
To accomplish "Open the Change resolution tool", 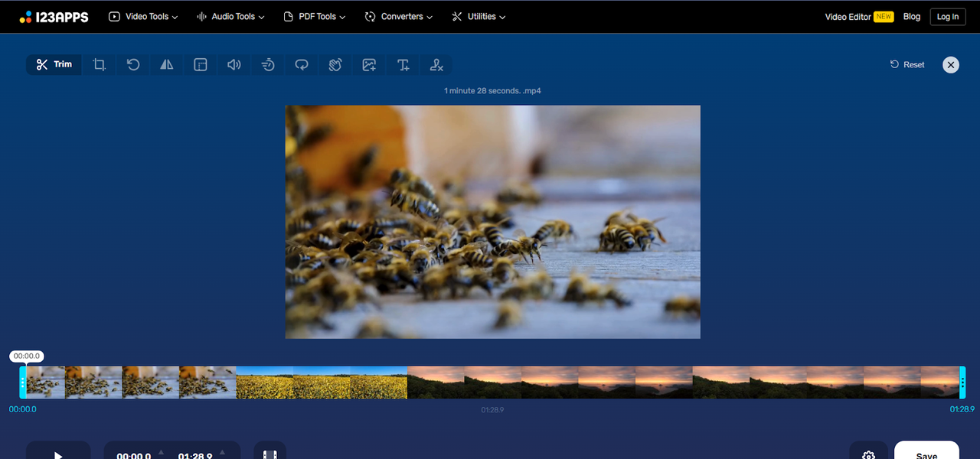I will click(x=201, y=65).
